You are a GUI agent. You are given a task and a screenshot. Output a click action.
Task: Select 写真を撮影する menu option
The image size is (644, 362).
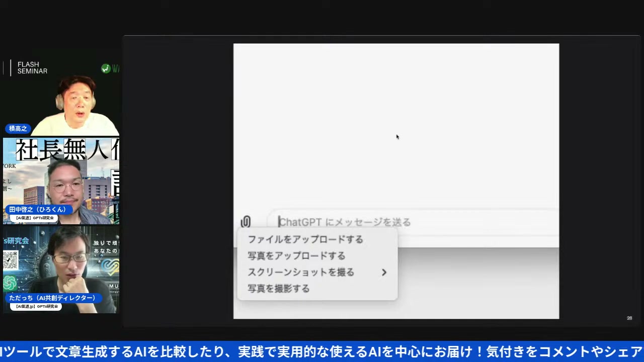pyautogui.click(x=278, y=289)
